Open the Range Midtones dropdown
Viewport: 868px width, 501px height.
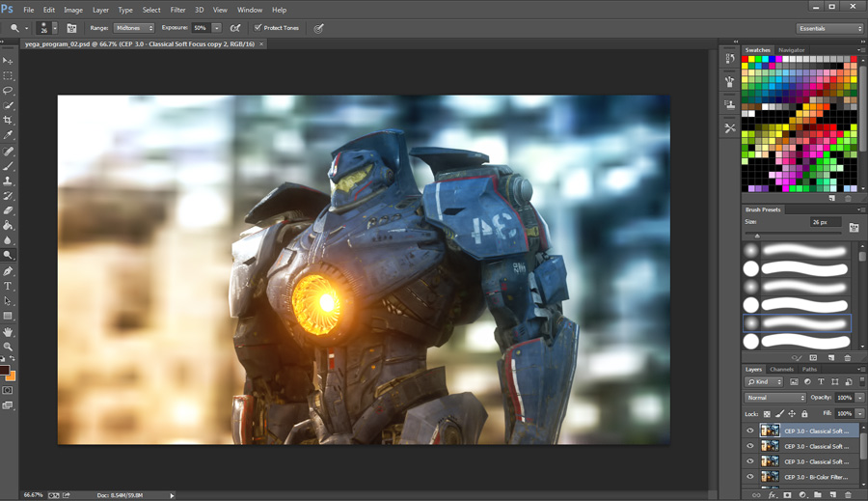pos(133,28)
